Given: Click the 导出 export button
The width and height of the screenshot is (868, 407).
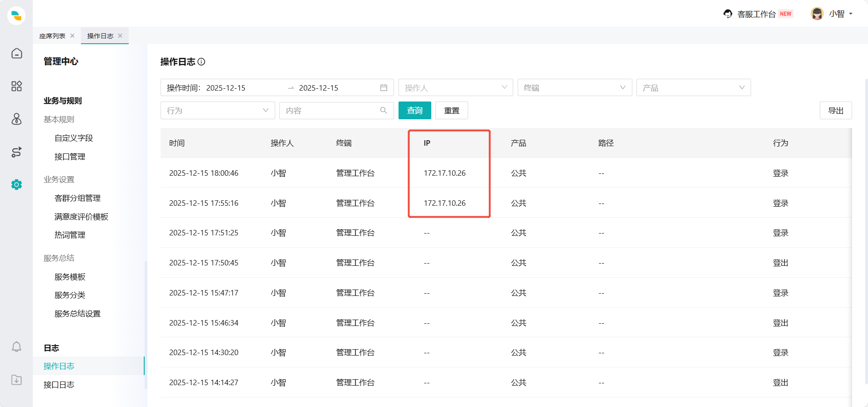Looking at the screenshot, I should coord(835,111).
